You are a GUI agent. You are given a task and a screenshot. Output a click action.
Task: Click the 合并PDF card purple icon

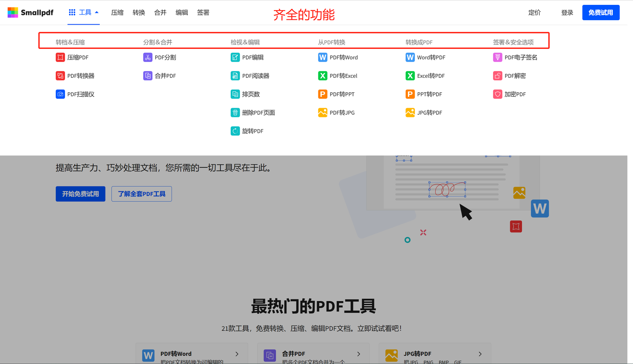pyautogui.click(x=270, y=355)
